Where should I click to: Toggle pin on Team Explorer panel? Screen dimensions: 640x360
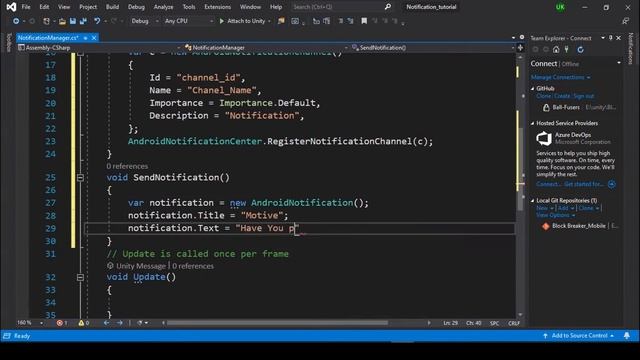coord(611,38)
